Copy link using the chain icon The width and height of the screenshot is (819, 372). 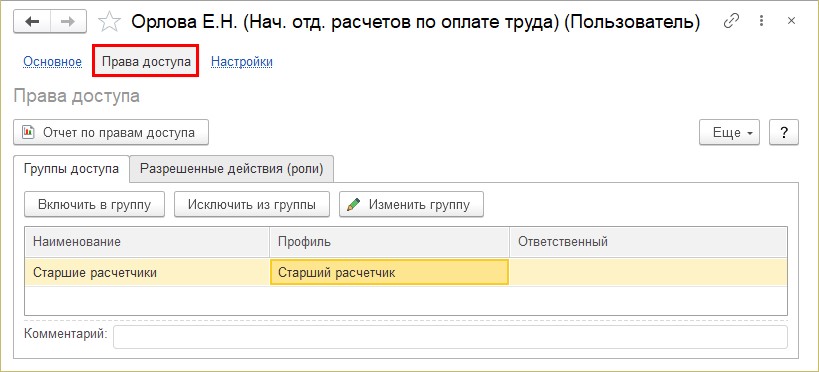pyautogui.click(x=731, y=21)
